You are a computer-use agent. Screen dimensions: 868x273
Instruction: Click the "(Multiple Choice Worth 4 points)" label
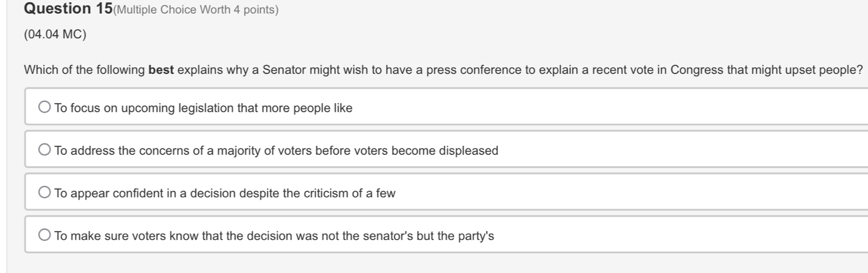coord(196,10)
